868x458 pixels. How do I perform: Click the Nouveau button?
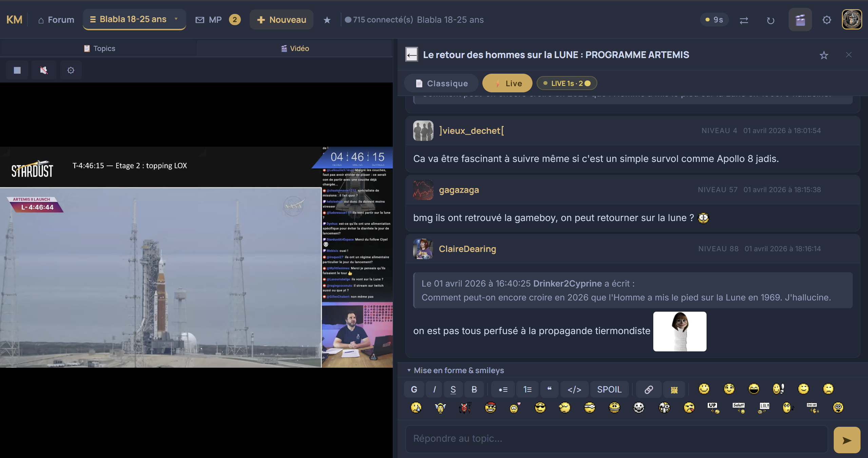pos(282,20)
